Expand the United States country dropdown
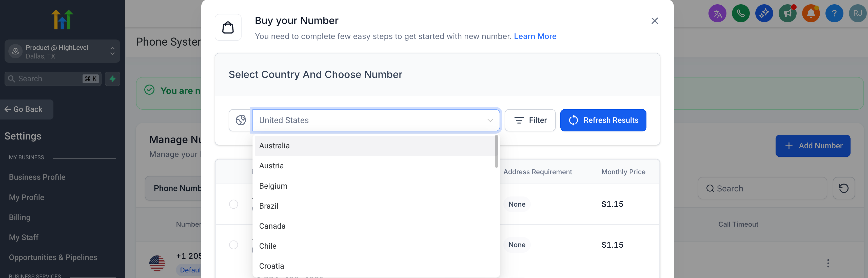The width and height of the screenshot is (868, 278). pyautogui.click(x=376, y=120)
